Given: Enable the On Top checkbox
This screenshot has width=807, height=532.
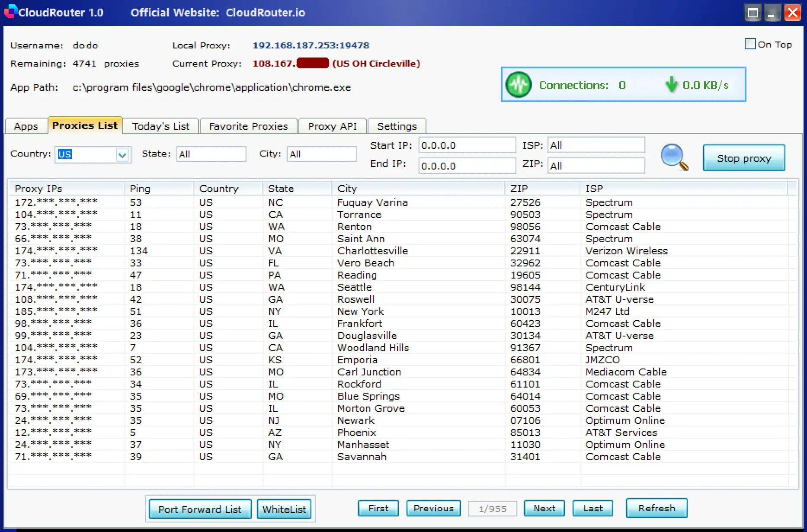Looking at the screenshot, I should (x=750, y=44).
